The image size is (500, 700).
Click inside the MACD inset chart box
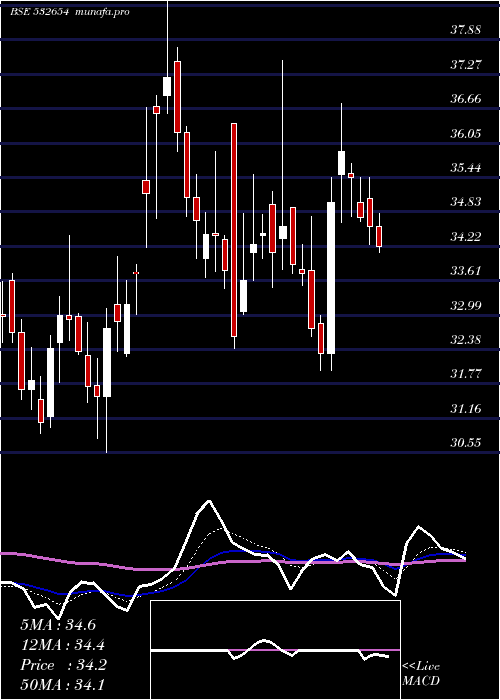coord(275,650)
